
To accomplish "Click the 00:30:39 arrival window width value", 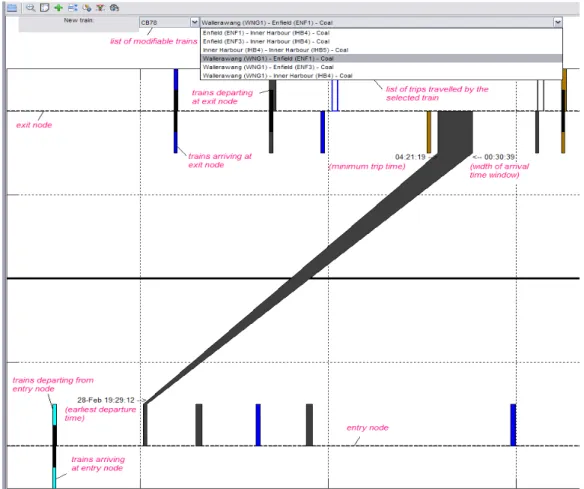I will click(499, 157).
